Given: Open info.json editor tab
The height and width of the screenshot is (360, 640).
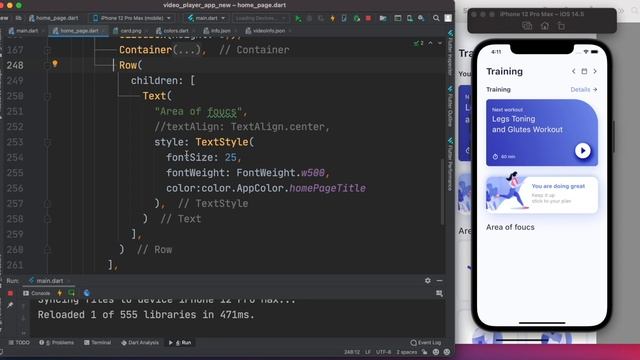Looking at the screenshot, I should click(x=220, y=31).
